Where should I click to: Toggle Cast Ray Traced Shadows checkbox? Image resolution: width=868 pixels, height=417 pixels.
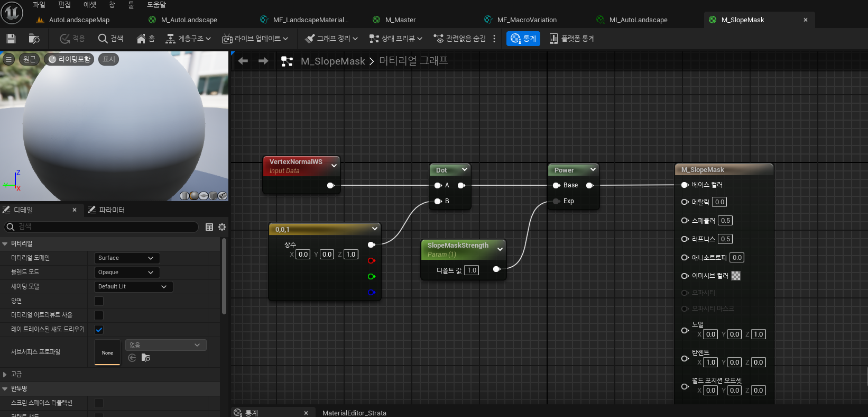(99, 330)
